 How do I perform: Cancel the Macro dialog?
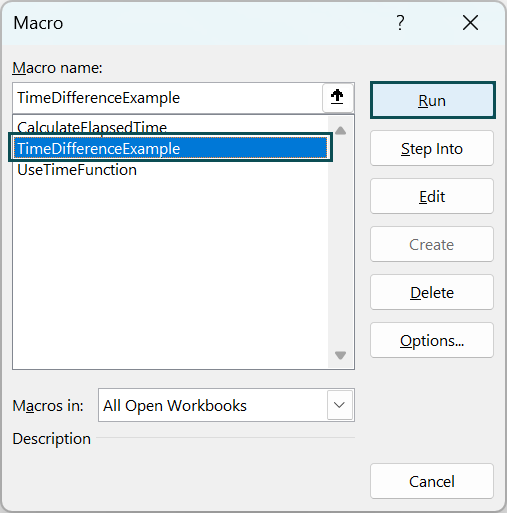(432, 481)
